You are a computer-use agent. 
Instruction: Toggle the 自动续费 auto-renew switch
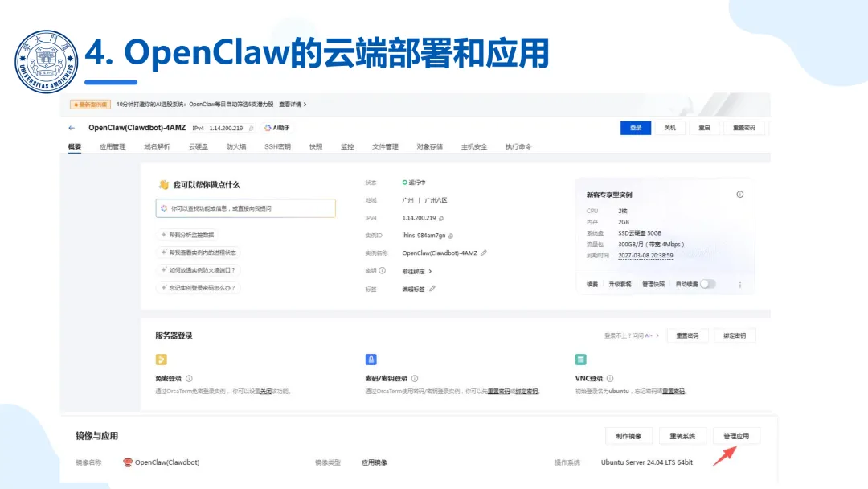708,284
